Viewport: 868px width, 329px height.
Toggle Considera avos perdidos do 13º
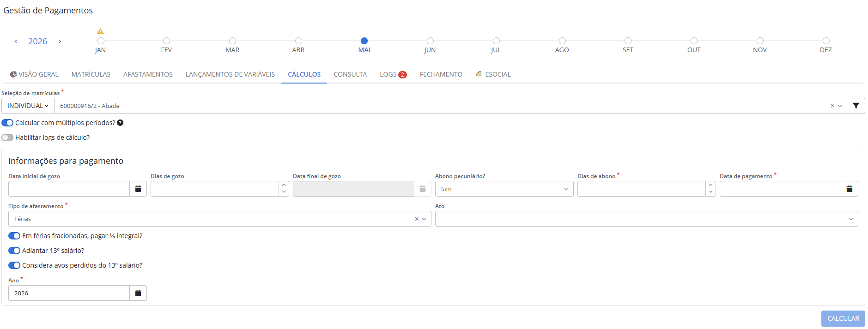click(x=14, y=265)
